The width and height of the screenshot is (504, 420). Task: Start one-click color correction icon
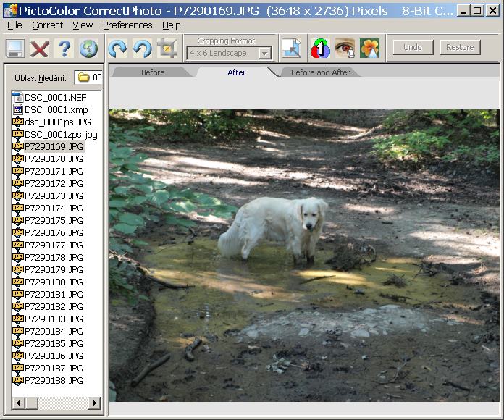click(320, 48)
